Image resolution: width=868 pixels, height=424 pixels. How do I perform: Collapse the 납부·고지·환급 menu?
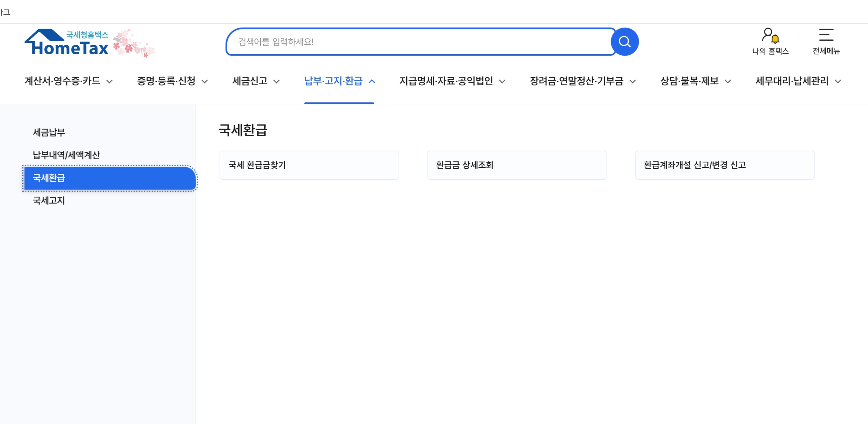tap(339, 81)
